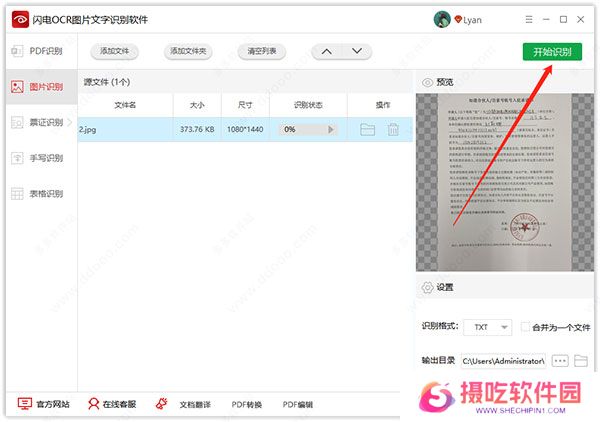Click the 官方网站 monitor icon
The height and width of the screenshot is (422, 600).
tap(25, 404)
